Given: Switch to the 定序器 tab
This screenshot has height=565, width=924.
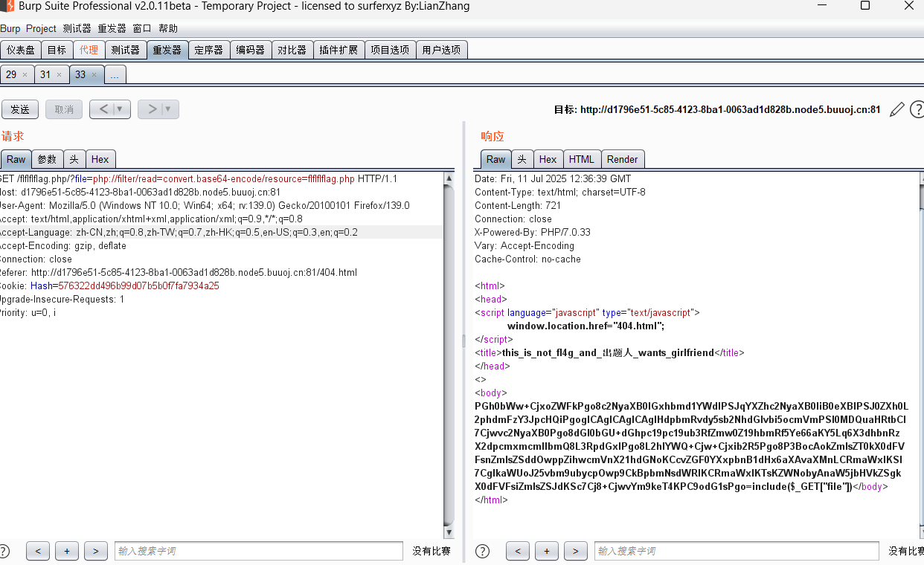Looking at the screenshot, I should (x=209, y=50).
